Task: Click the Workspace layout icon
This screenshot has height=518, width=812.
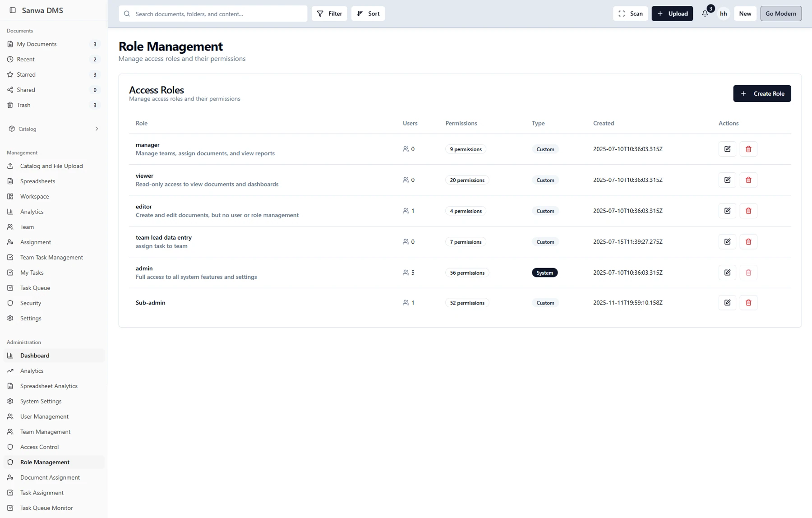Action: coord(10,197)
